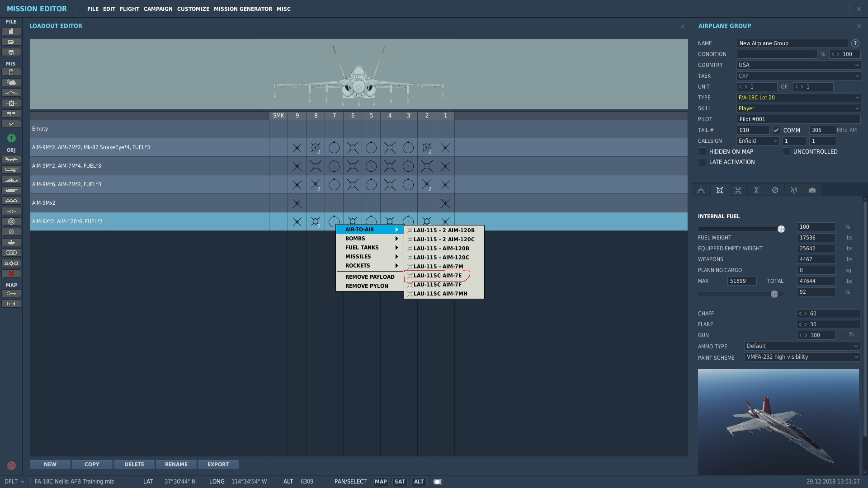Check the Uncontrolled checkbox
This screenshot has height=488, width=868.
click(786, 152)
